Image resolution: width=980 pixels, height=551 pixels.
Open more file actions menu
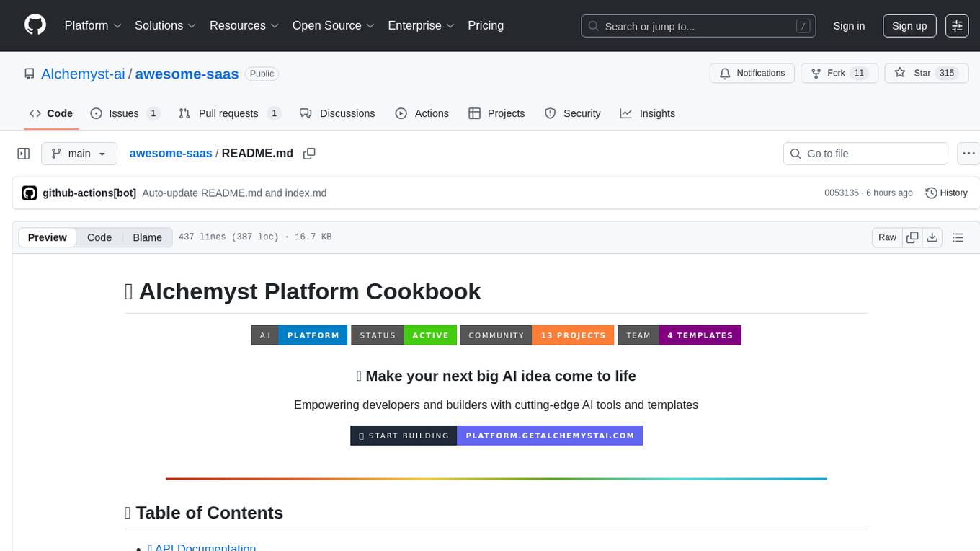pyautogui.click(x=968, y=154)
